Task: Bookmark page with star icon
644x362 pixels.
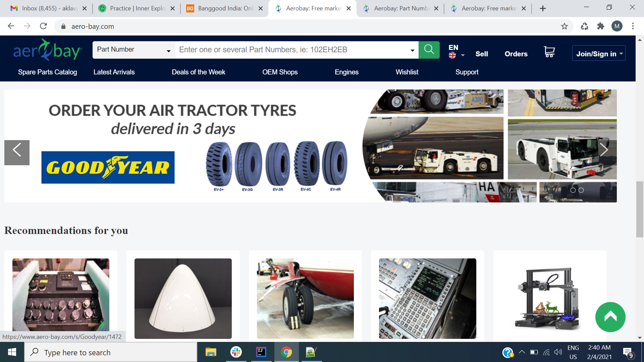Action: [x=565, y=26]
